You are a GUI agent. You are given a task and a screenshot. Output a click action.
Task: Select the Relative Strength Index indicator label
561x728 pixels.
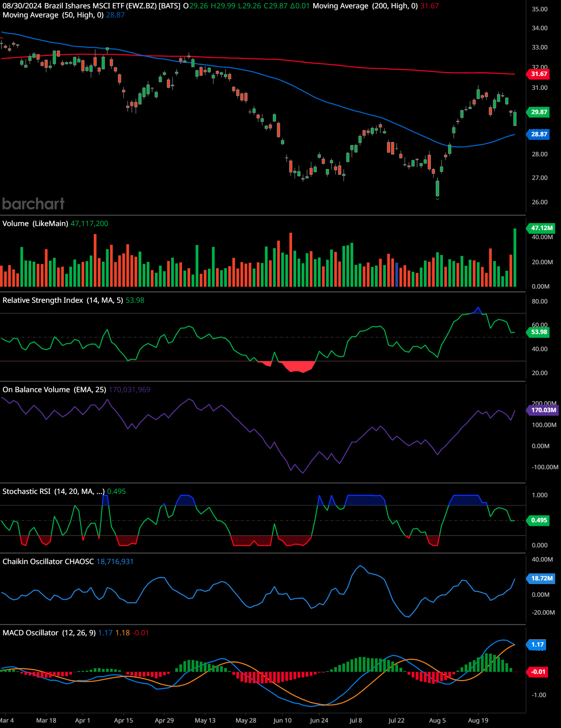[63, 300]
